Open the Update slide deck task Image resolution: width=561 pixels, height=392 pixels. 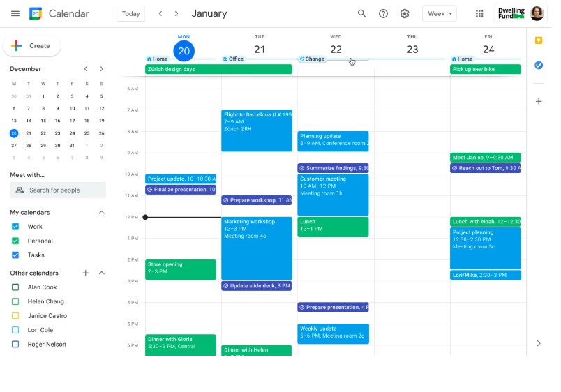257,286
